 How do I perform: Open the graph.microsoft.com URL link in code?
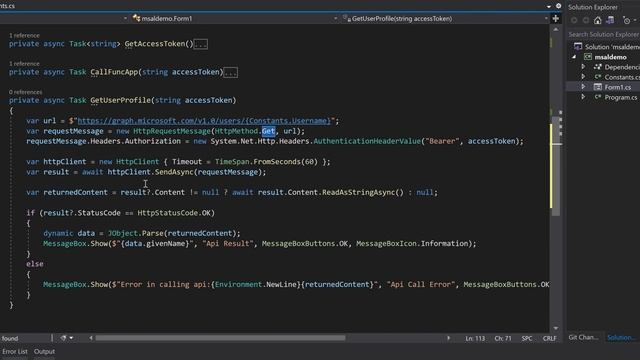click(204, 121)
